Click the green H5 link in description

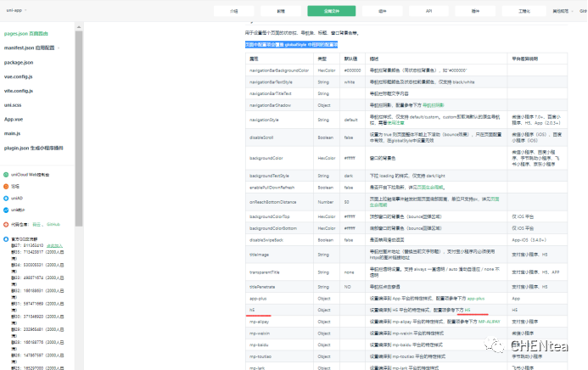(x=468, y=311)
